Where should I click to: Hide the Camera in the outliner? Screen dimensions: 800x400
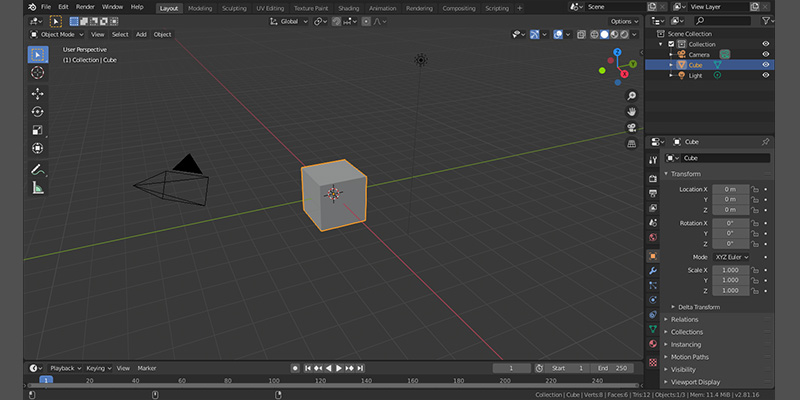click(x=766, y=55)
